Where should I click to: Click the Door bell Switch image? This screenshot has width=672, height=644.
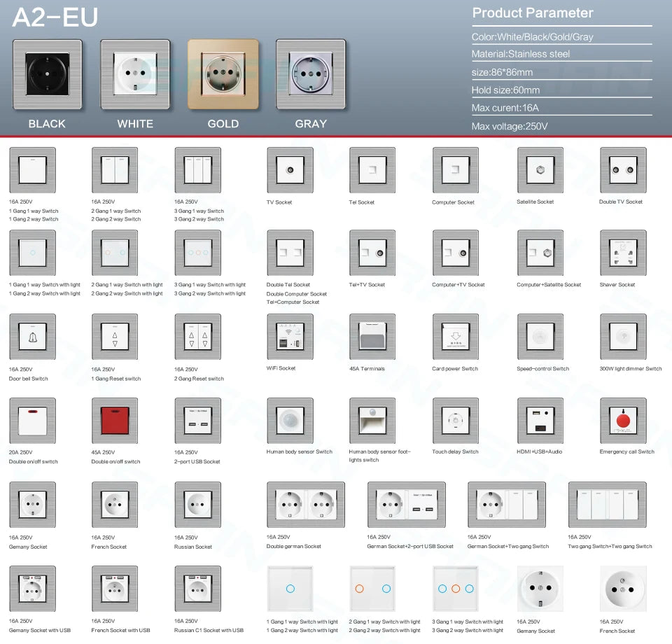tap(32, 337)
